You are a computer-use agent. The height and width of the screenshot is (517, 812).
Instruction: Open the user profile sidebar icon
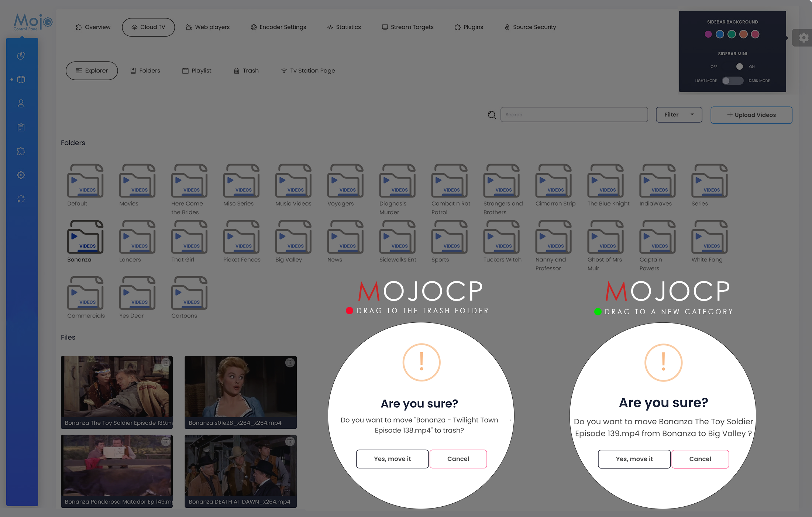21,103
